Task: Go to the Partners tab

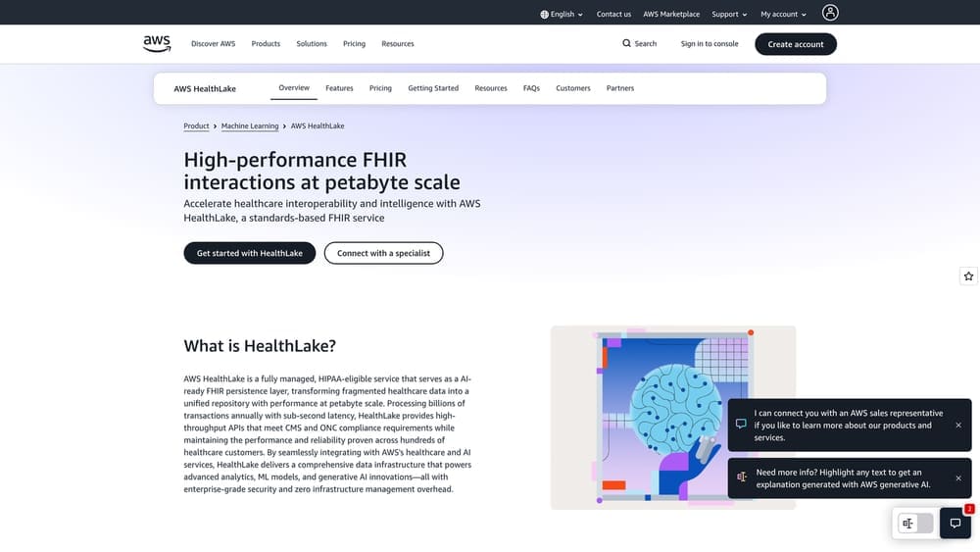Action: click(x=620, y=88)
